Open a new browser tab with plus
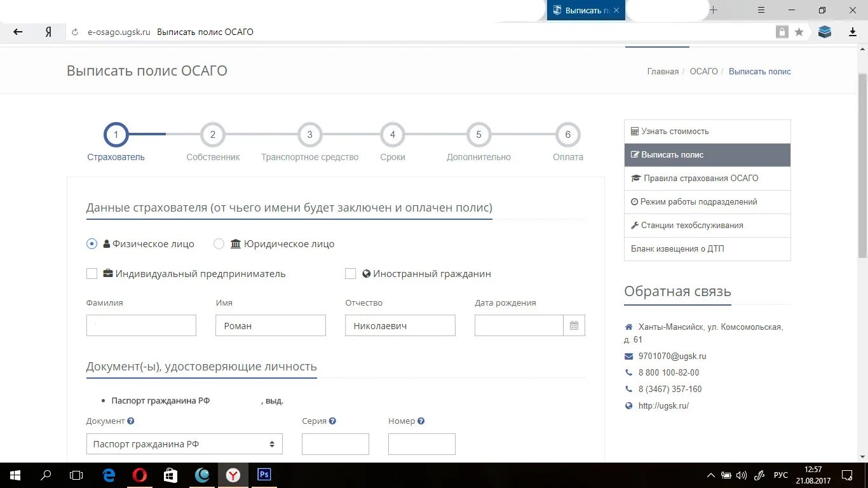This screenshot has width=868, height=488. pyautogui.click(x=714, y=10)
